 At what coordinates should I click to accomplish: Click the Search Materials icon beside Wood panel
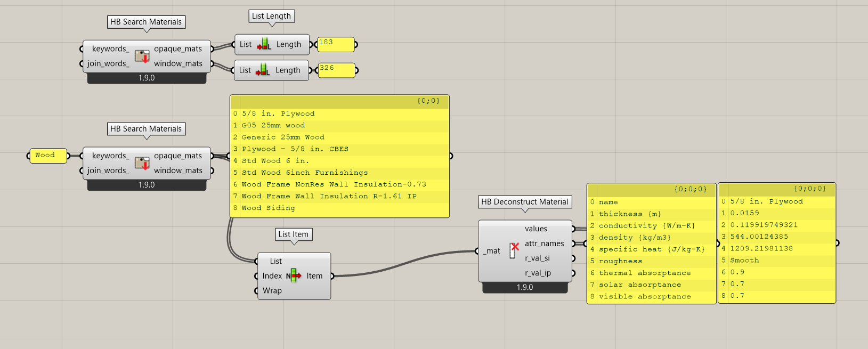(x=142, y=163)
